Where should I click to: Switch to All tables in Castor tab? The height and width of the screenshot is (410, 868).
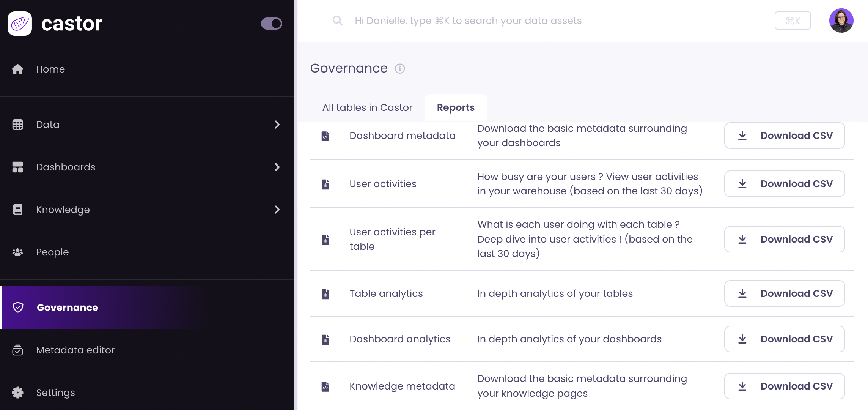[x=367, y=107]
